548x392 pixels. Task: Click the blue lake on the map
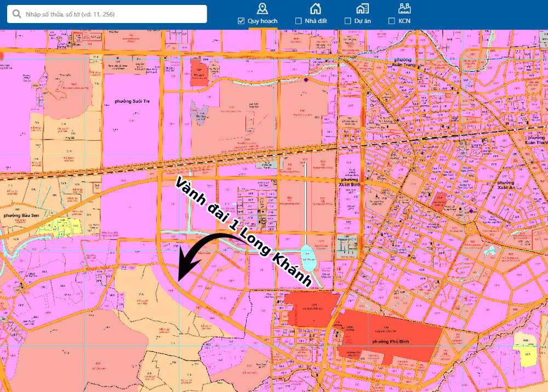[309, 258]
